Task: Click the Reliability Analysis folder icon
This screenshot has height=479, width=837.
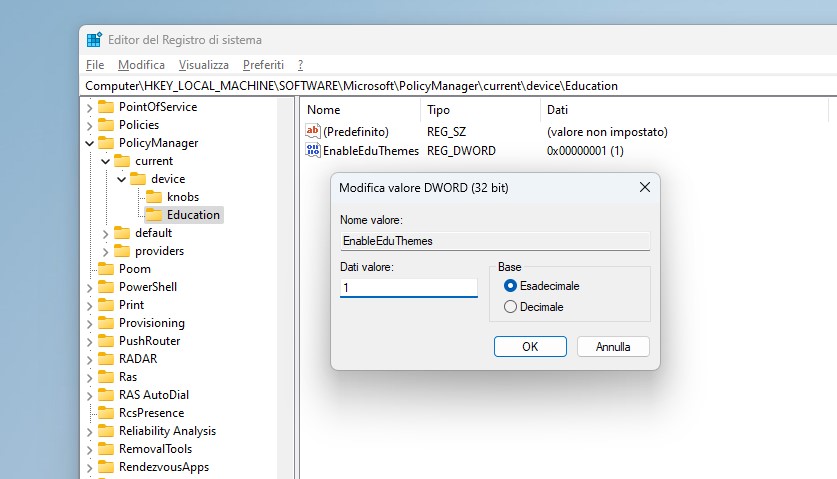Action: 106,431
